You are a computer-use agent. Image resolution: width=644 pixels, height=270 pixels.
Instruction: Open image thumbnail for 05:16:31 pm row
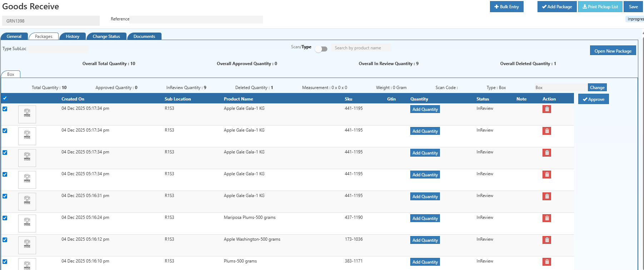pyautogui.click(x=27, y=202)
